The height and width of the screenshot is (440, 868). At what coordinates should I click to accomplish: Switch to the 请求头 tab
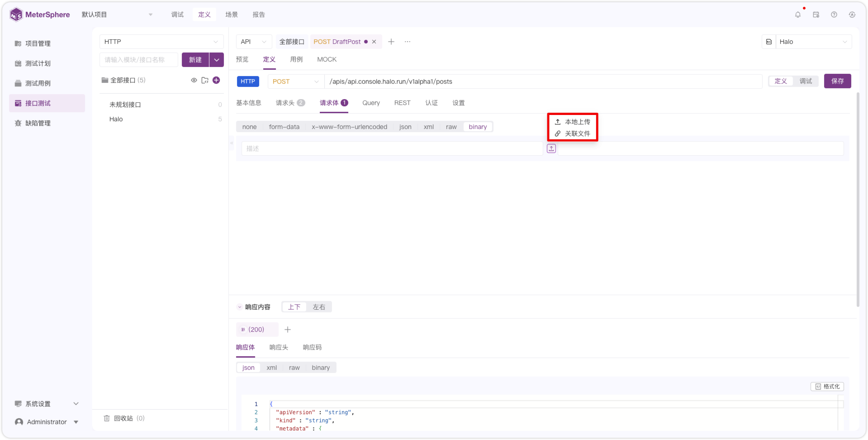(x=290, y=103)
